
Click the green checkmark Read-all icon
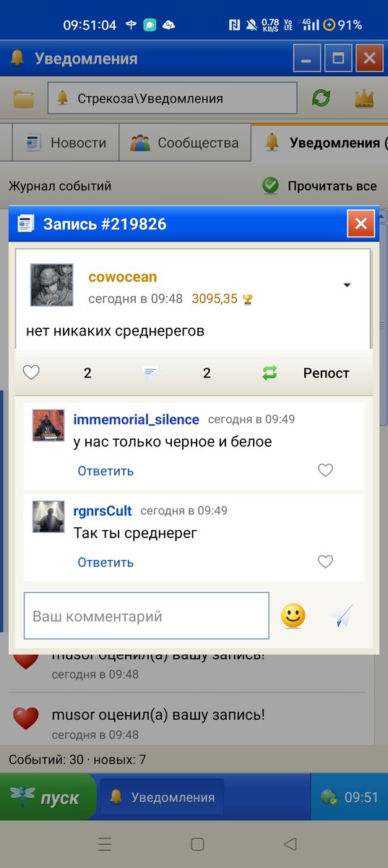270,186
